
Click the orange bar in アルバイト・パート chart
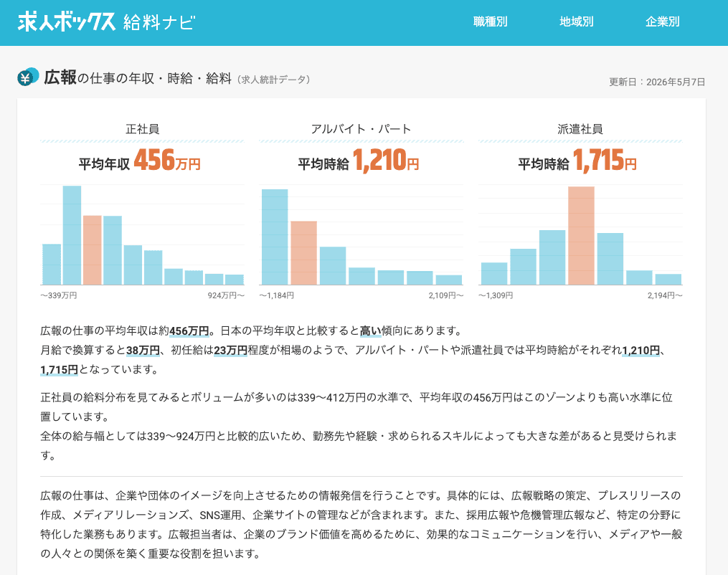click(x=303, y=253)
